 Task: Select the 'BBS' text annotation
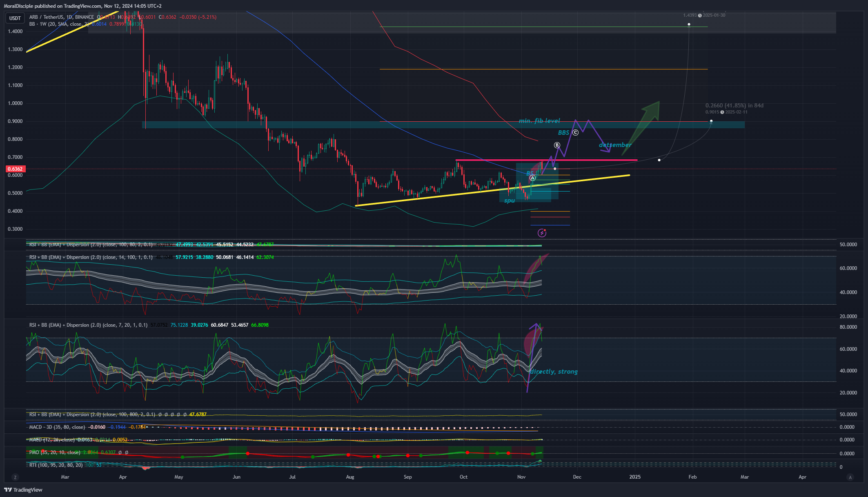click(563, 133)
